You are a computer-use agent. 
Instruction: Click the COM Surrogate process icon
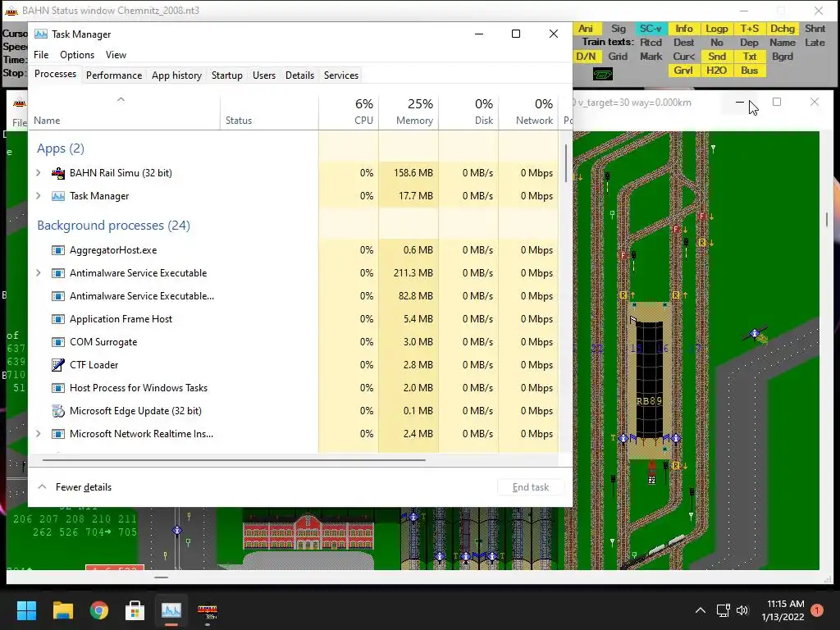58,342
